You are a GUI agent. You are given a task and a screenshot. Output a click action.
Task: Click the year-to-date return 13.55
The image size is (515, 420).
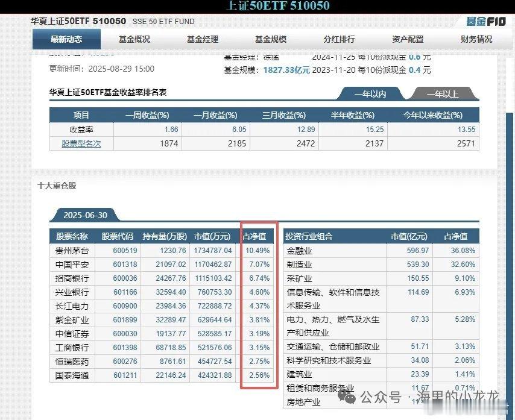click(x=466, y=130)
